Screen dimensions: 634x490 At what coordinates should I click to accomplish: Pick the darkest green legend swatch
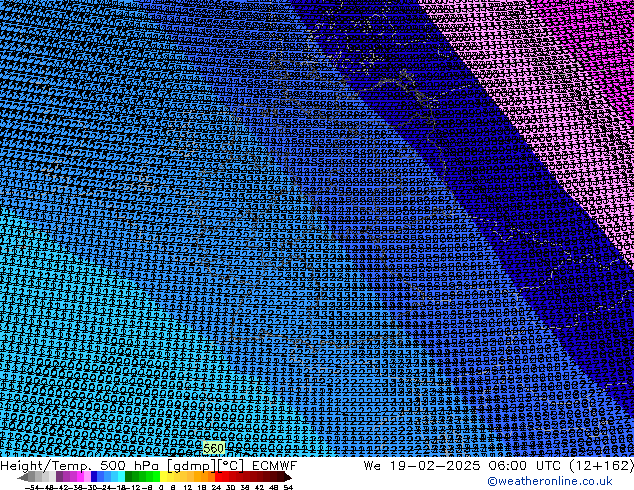tap(129, 477)
